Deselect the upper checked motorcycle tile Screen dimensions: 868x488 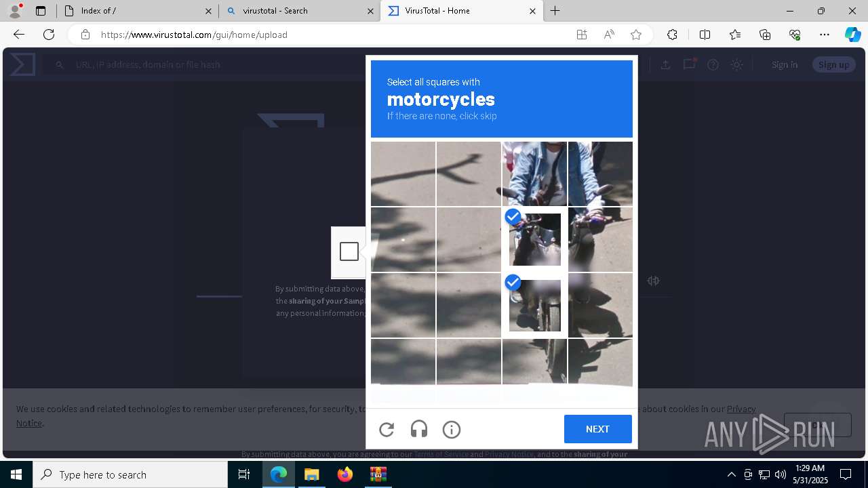click(534, 239)
